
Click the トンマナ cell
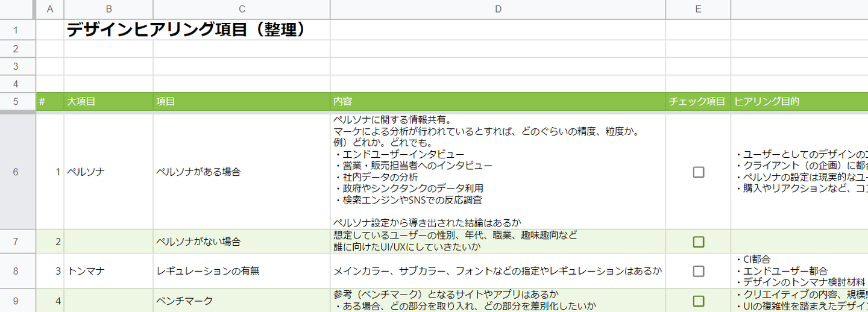click(108, 271)
